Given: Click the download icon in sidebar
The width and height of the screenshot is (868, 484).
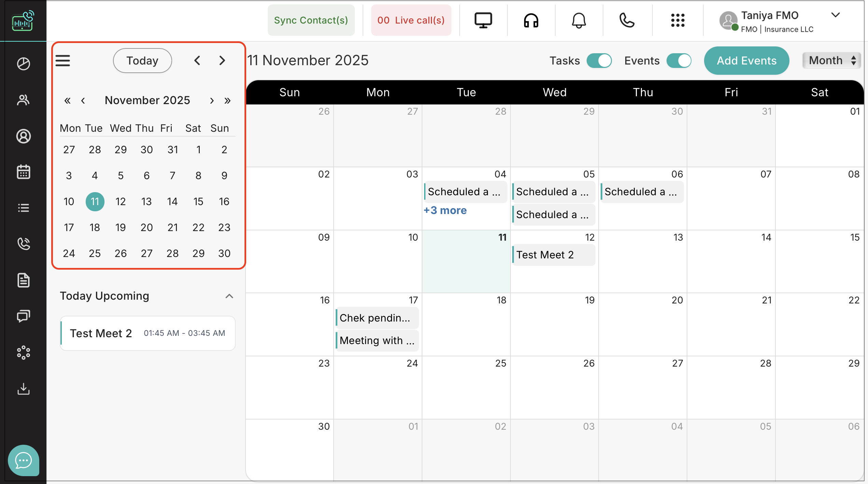Looking at the screenshot, I should click(x=23, y=388).
